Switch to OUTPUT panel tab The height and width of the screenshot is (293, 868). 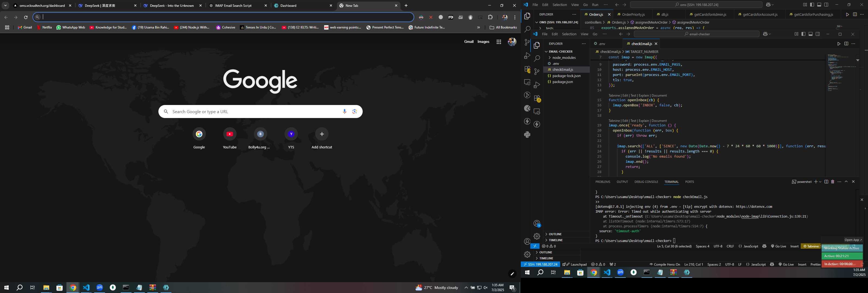pyautogui.click(x=622, y=182)
